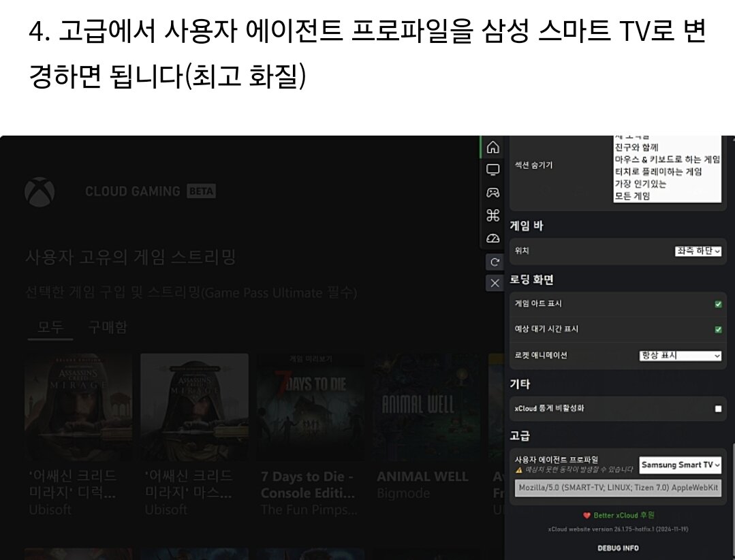Select the display screen icon in sidebar
The image size is (735, 560).
[492, 170]
